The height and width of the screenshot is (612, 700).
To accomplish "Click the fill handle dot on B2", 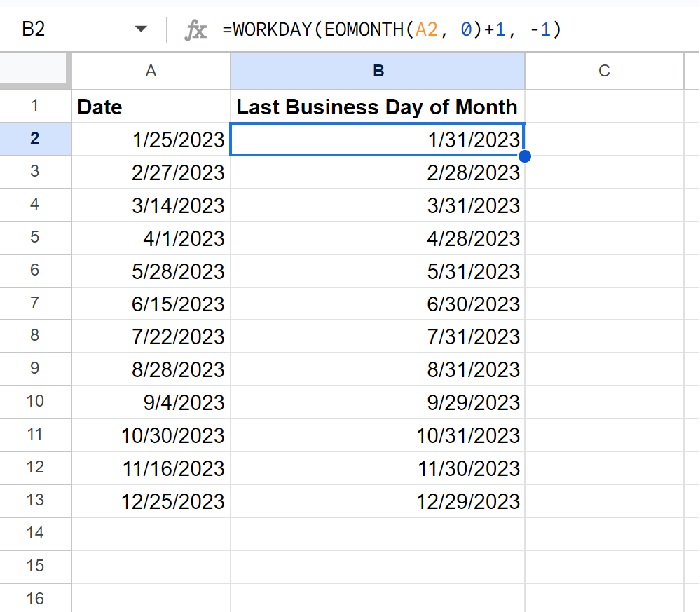I will [525, 156].
